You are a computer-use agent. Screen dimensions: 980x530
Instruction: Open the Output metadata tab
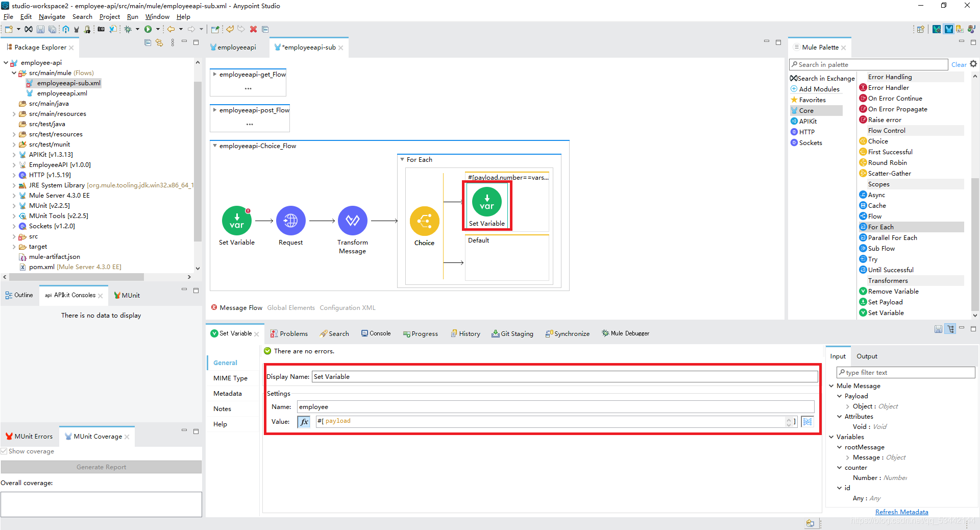coord(867,356)
